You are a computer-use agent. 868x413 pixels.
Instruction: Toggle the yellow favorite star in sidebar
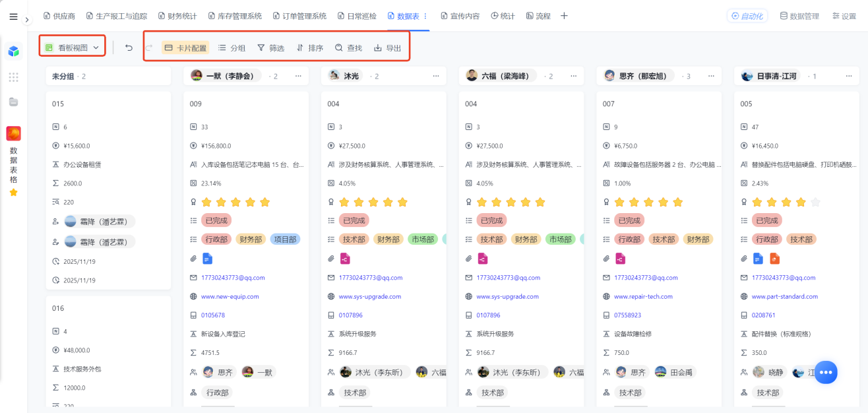(x=13, y=193)
